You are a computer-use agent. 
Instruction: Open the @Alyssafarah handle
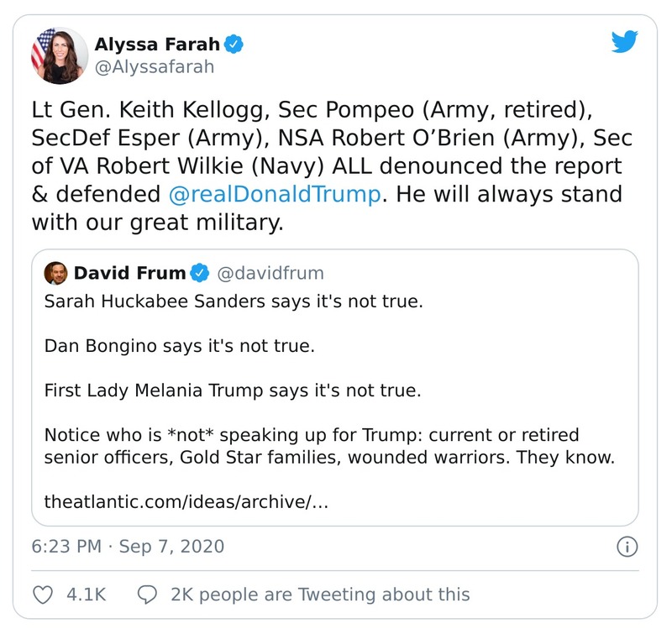(155, 66)
